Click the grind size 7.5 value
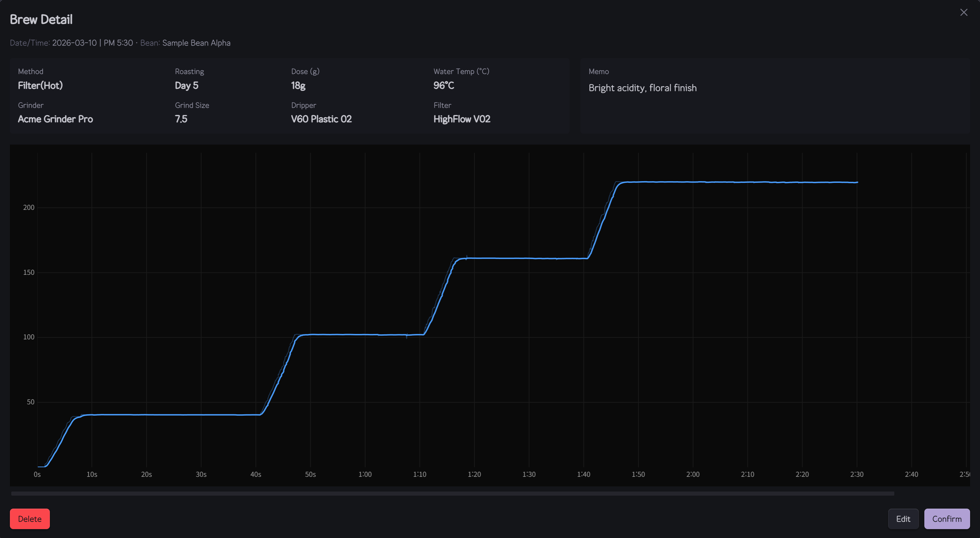The height and width of the screenshot is (538, 980). (181, 119)
